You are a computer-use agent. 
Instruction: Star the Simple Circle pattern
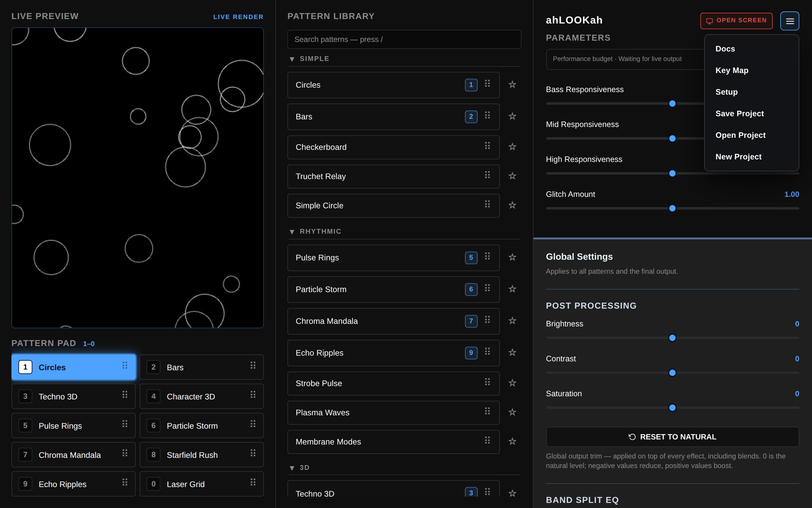point(512,205)
